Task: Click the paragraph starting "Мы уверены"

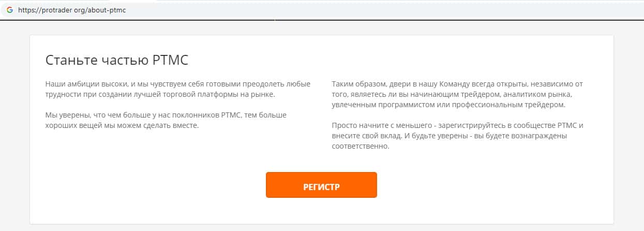Action: pyautogui.click(x=166, y=120)
